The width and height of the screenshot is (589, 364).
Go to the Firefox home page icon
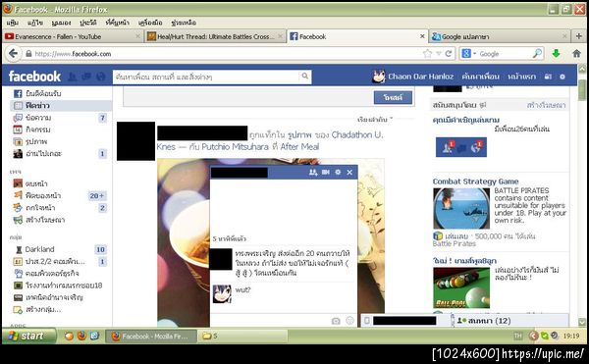coord(576,54)
